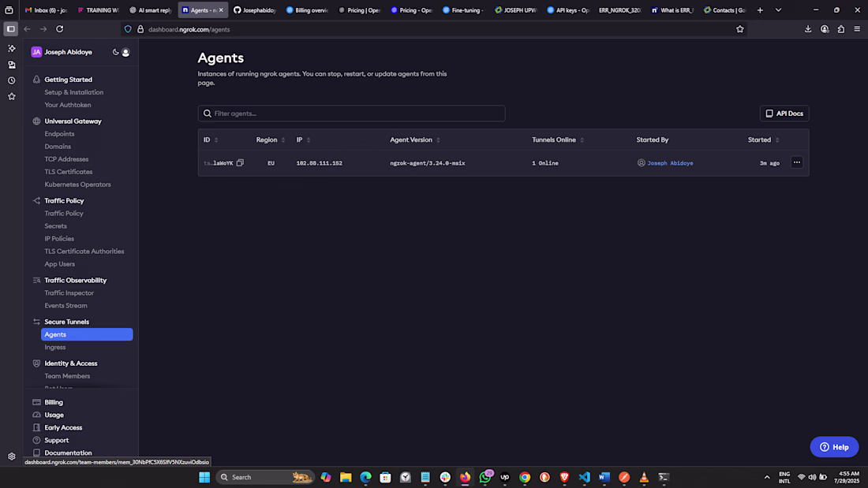
Task: Select Agents in sidebar
Action: coord(87,334)
